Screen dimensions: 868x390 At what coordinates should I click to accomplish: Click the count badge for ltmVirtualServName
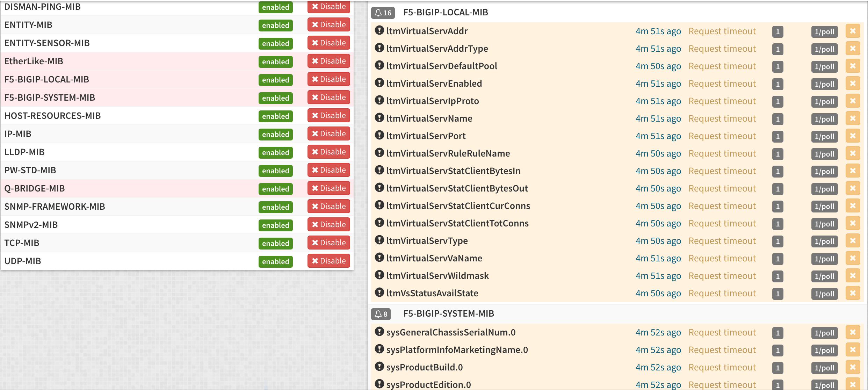pyautogui.click(x=778, y=119)
